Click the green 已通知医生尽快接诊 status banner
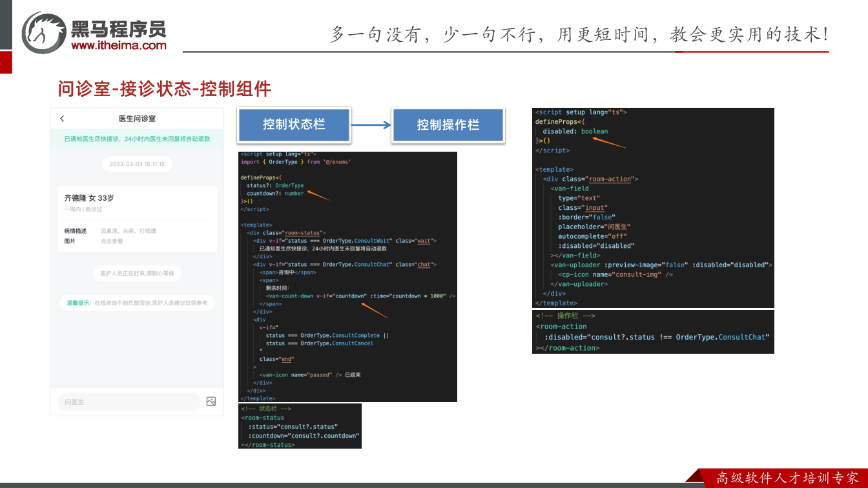868x488 pixels. 137,139
